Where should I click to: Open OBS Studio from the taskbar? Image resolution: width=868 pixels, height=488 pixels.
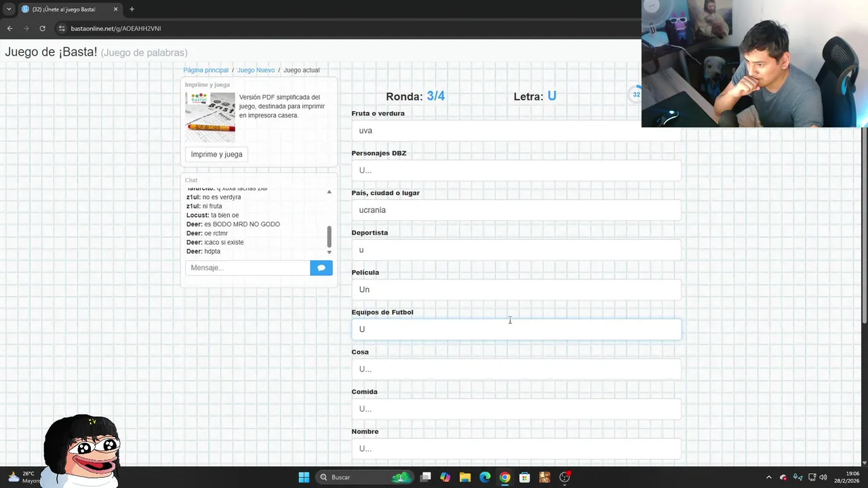(x=564, y=477)
